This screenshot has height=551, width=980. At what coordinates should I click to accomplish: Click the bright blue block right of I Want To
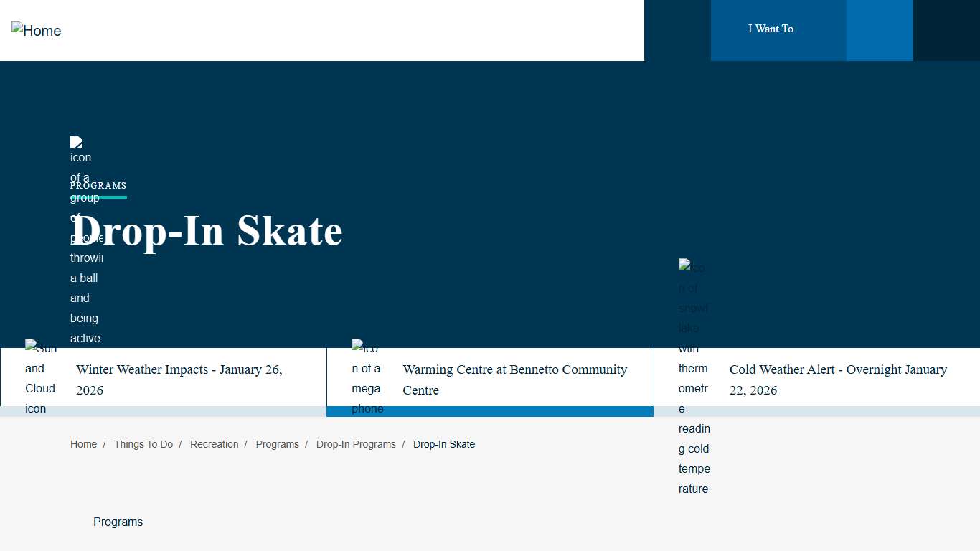pyautogui.click(x=880, y=30)
